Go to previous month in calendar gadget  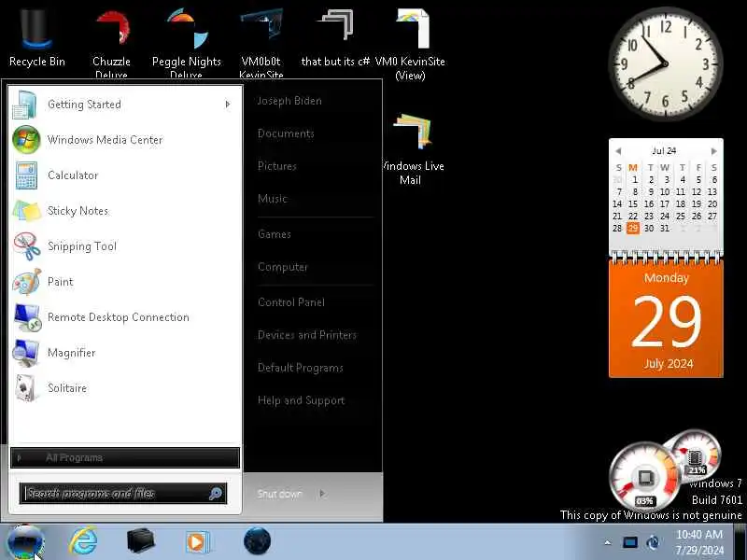pos(618,151)
